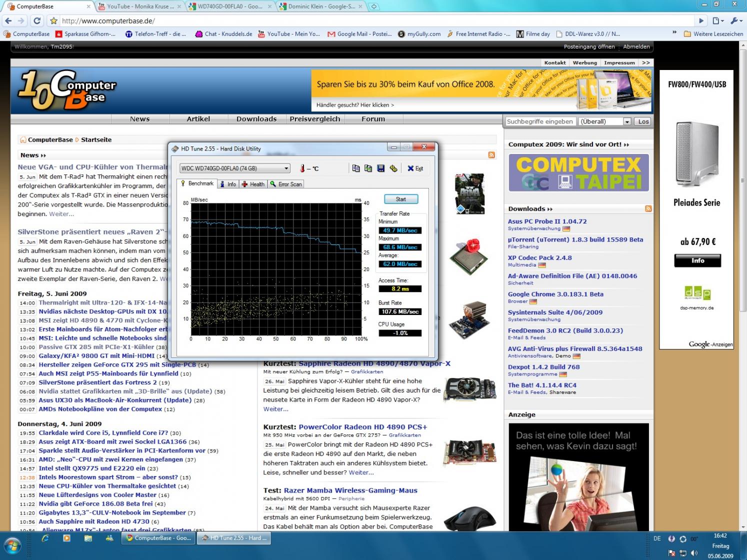Go back in Chrome browser
This screenshot has height=560, width=747.
point(8,20)
